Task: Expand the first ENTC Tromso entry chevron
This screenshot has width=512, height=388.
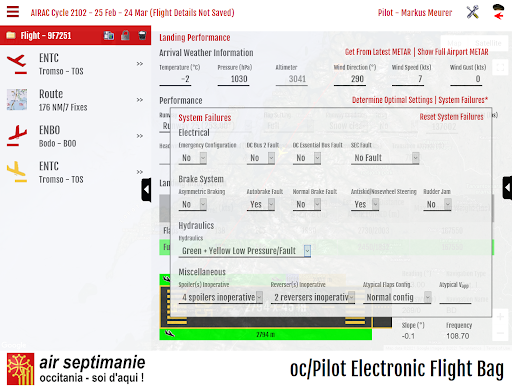Action: [140, 64]
